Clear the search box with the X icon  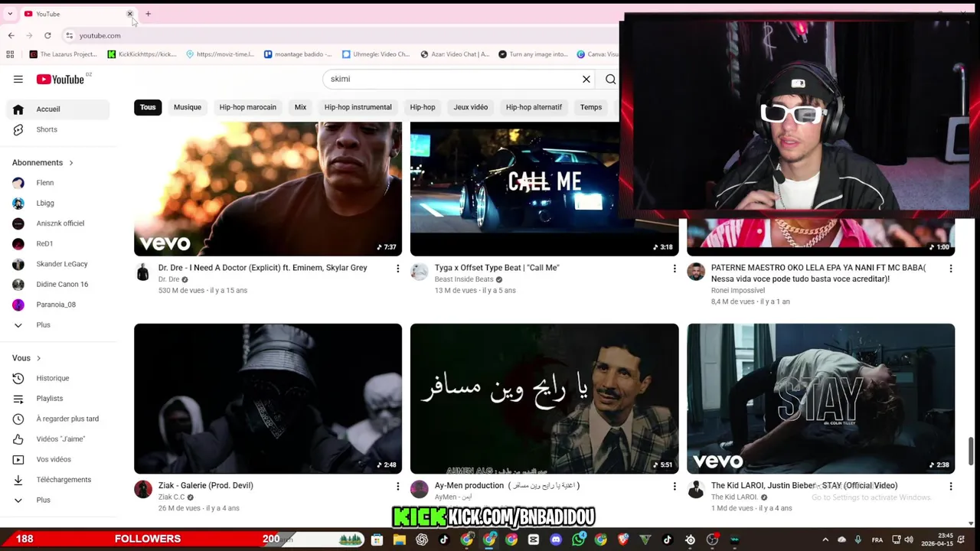click(x=586, y=79)
